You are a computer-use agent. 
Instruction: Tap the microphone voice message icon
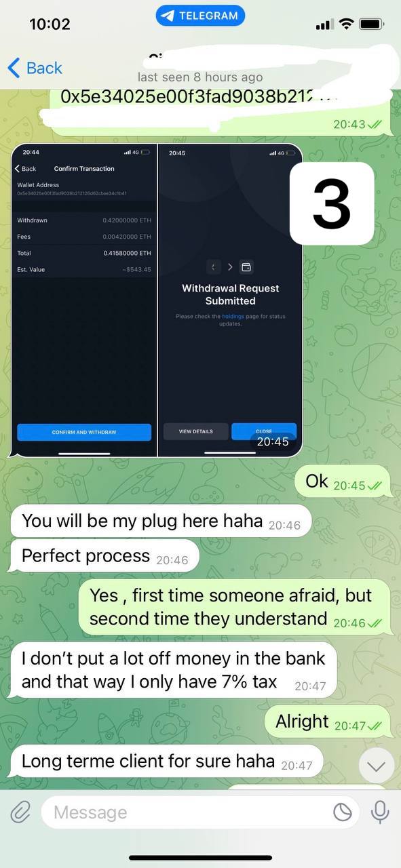point(379,812)
